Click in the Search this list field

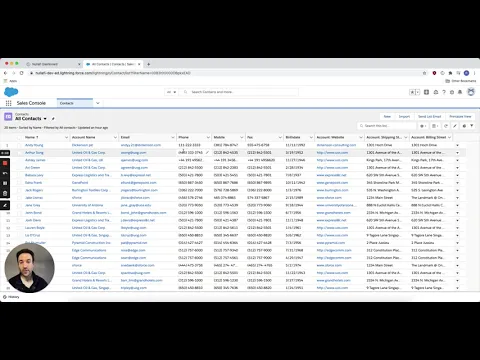[387, 126]
